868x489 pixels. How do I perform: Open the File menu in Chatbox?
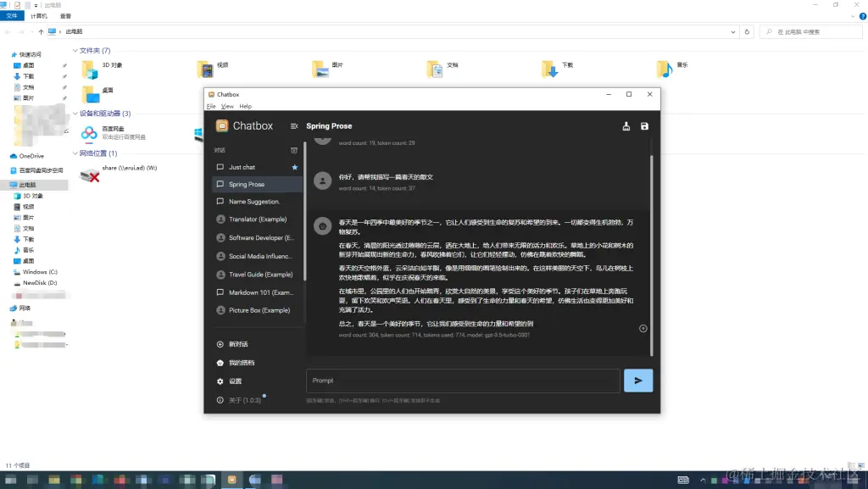coord(211,106)
